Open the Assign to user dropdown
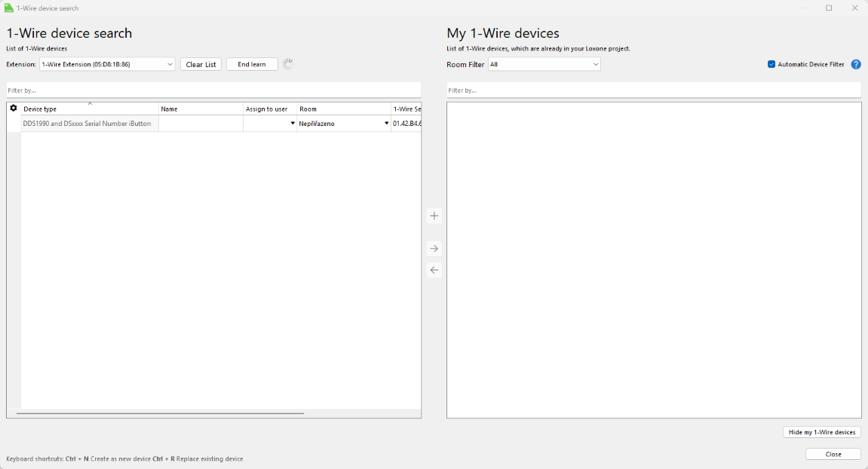 270,124
